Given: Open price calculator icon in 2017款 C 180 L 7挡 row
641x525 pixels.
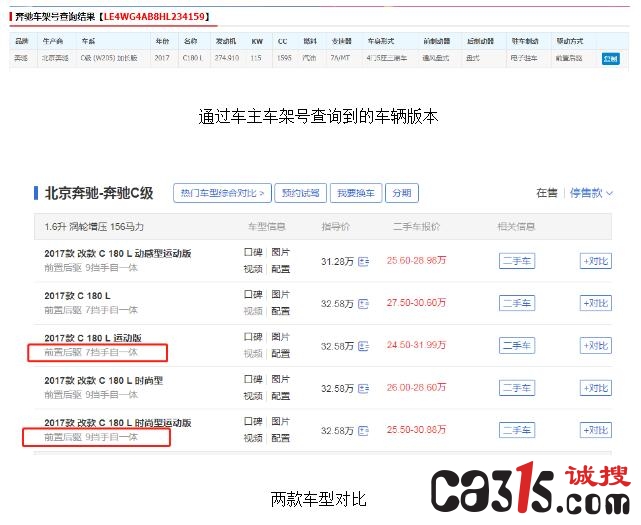Looking at the screenshot, I should (x=363, y=304).
